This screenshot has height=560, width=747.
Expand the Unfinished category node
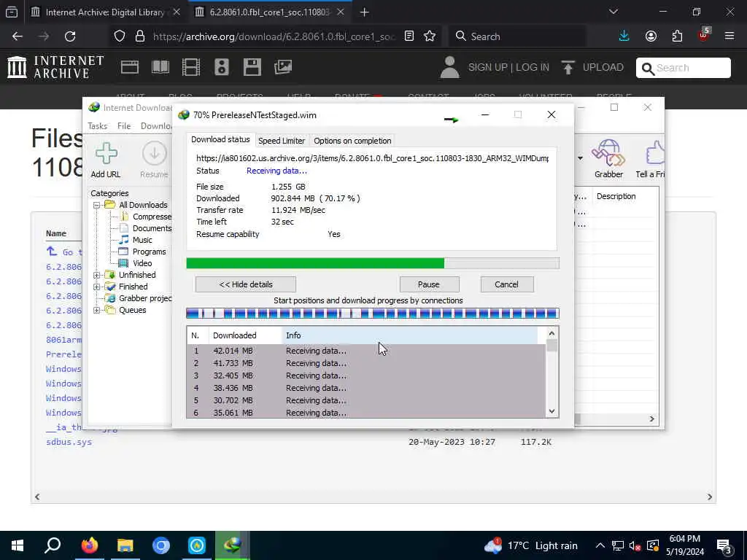pyautogui.click(x=97, y=275)
